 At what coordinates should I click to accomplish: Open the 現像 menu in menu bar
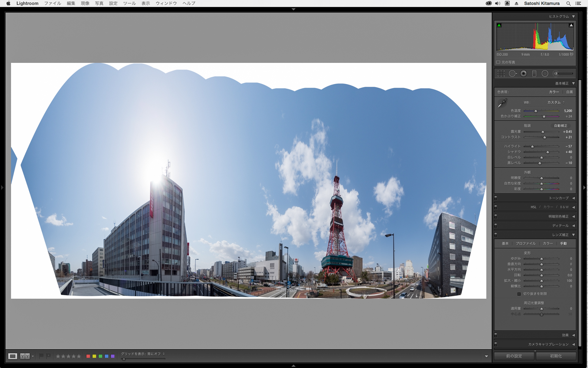(85, 3)
